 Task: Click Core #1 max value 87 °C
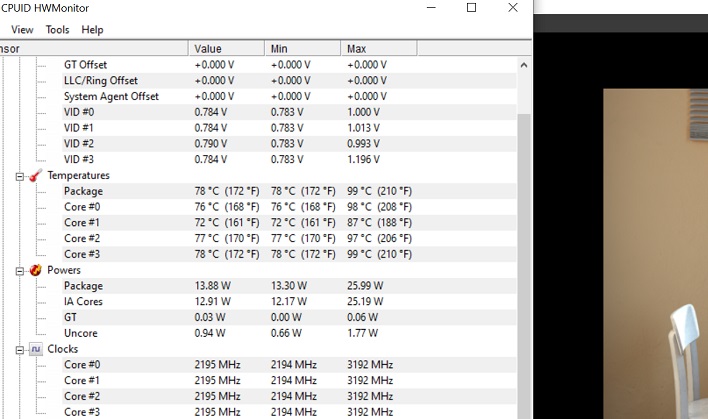click(379, 223)
